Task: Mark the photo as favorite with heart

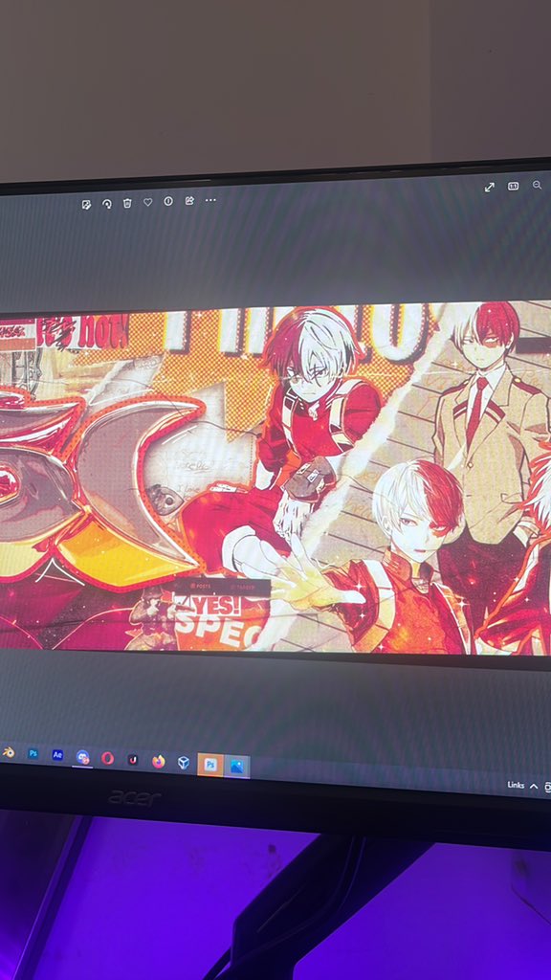Action: (x=148, y=202)
